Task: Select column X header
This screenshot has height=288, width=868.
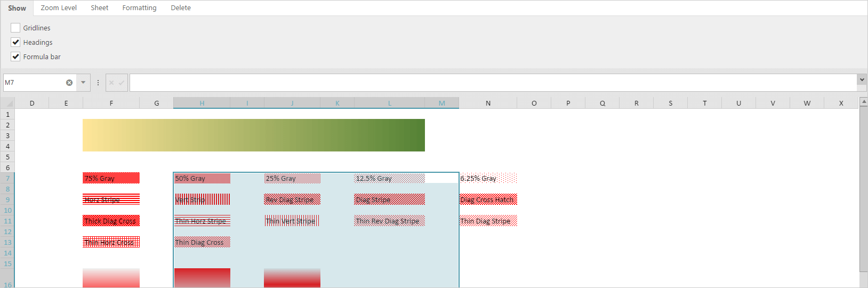Action: [841, 103]
